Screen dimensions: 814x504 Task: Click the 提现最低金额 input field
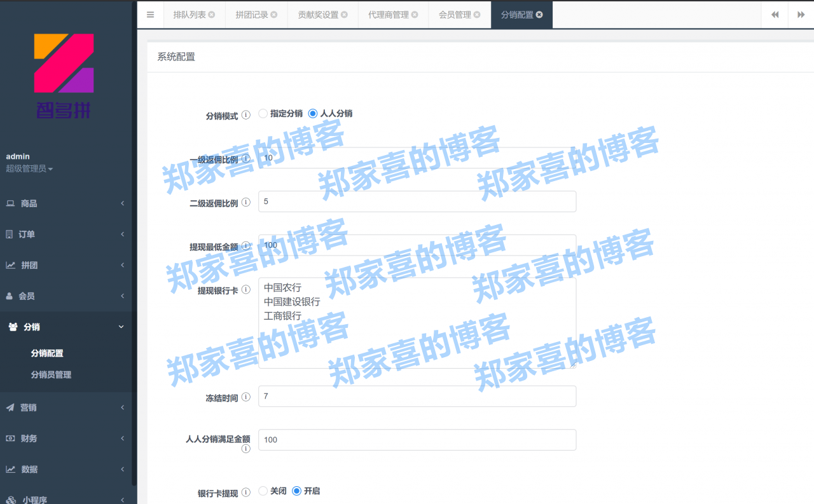click(417, 245)
